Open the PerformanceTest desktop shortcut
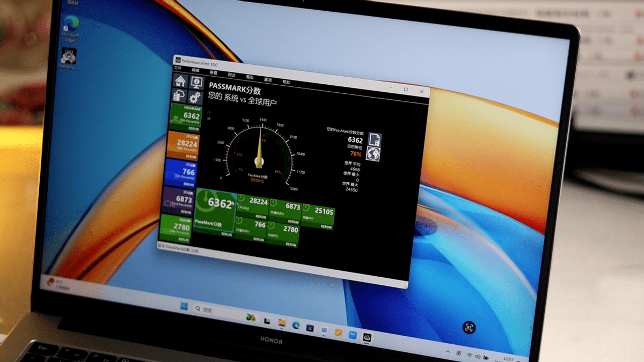Image resolution: width=644 pixels, height=362 pixels. point(68,59)
